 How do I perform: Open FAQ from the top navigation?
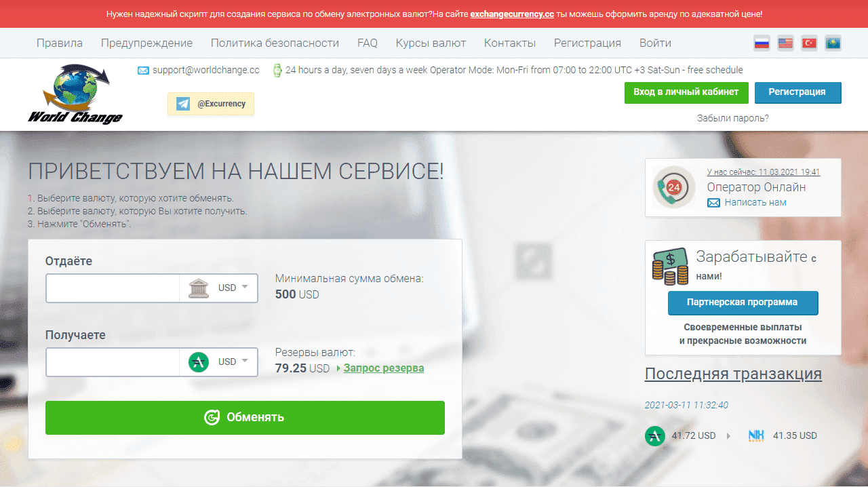click(367, 43)
